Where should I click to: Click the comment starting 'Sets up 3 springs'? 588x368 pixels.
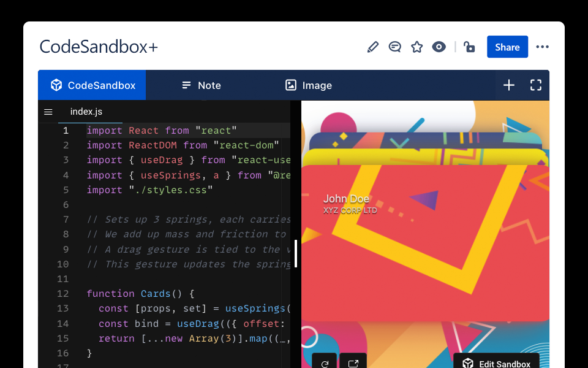click(189, 220)
